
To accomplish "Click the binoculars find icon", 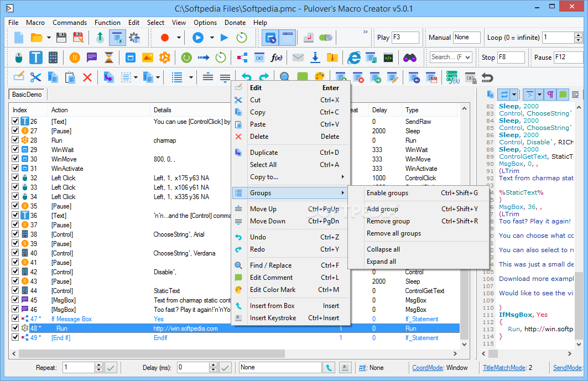I will coord(409,58).
